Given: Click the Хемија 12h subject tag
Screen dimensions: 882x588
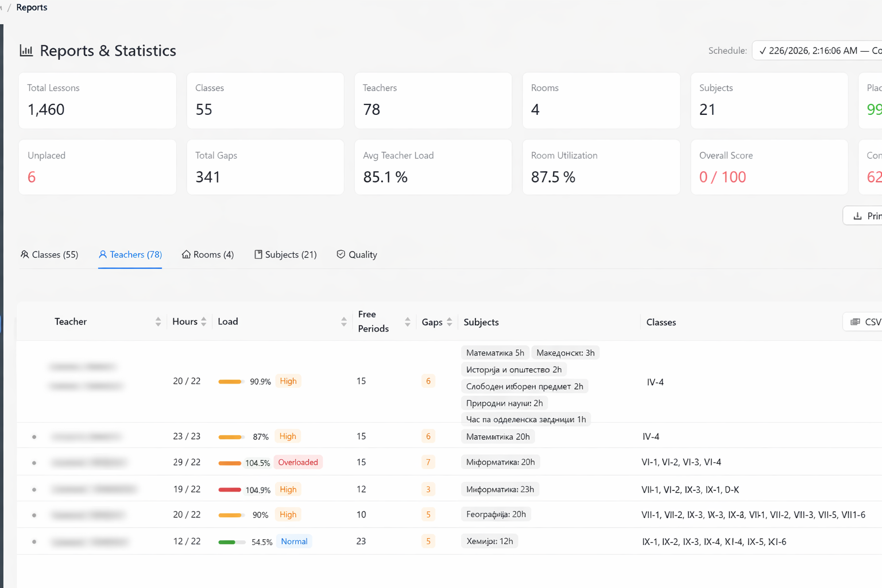Looking at the screenshot, I should tap(490, 541).
